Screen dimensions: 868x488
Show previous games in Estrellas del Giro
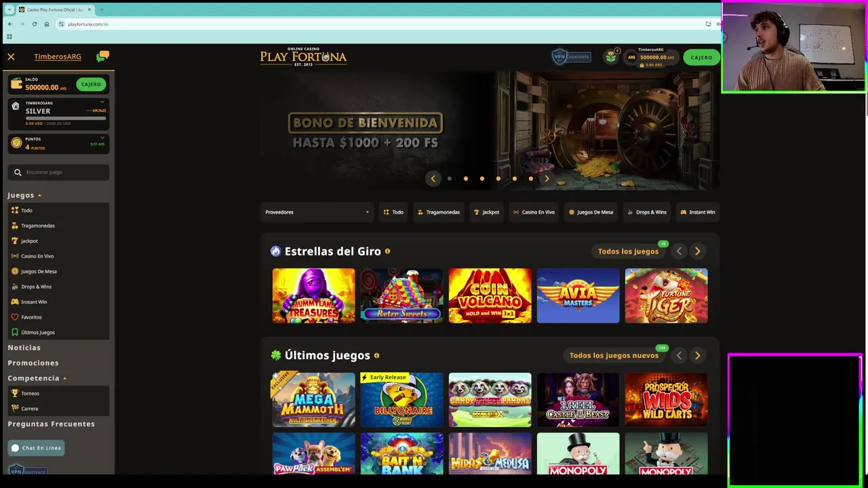click(x=679, y=251)
